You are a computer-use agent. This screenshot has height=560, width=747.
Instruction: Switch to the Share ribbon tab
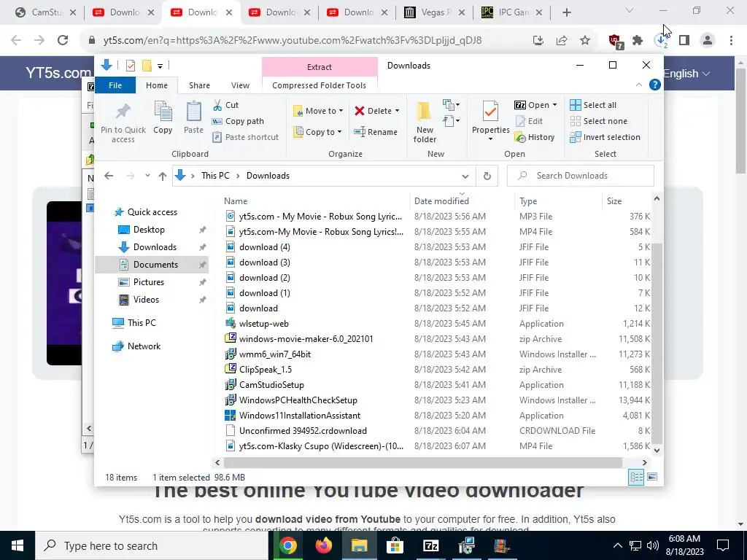[199, 85]
